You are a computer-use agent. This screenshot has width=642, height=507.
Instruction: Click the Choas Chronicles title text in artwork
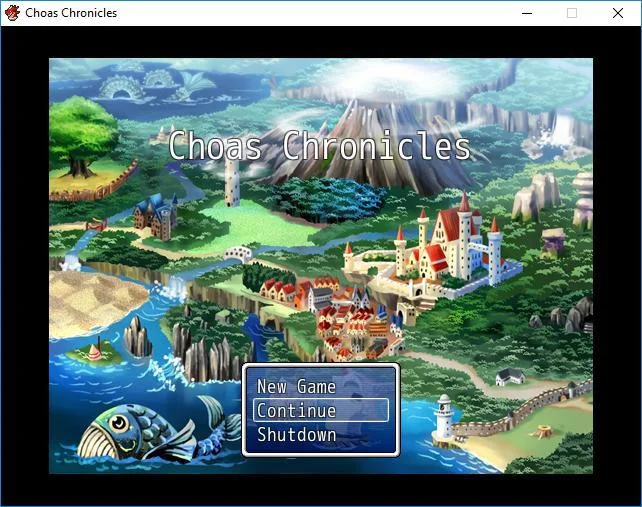pos(319,145)
